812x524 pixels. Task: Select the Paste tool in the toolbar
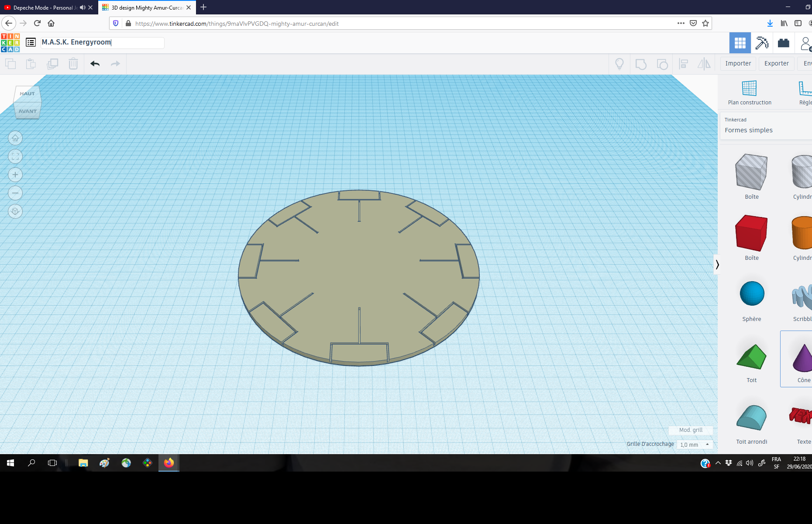pyautogui.click(x=31, y=64)
